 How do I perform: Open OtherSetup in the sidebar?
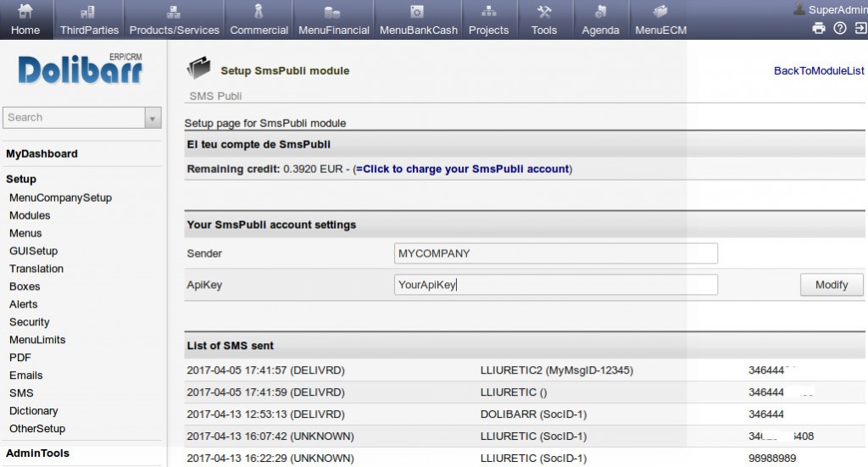(37, 428)
